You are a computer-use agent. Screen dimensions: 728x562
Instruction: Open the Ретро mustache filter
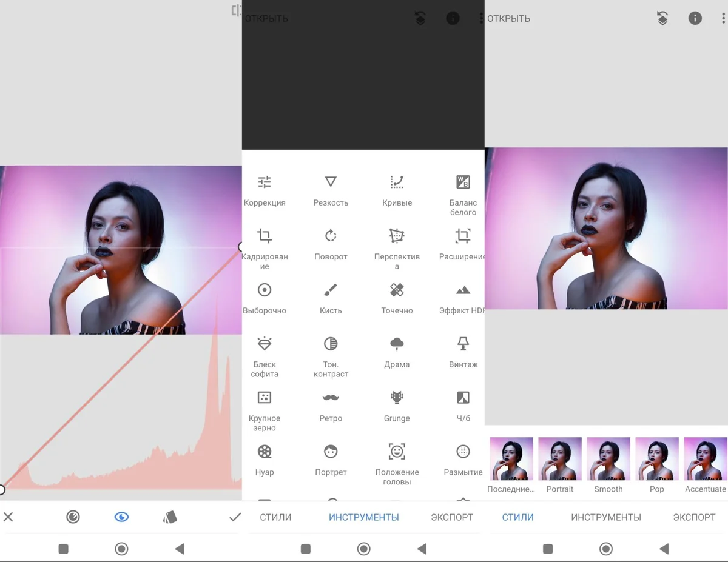331,406
